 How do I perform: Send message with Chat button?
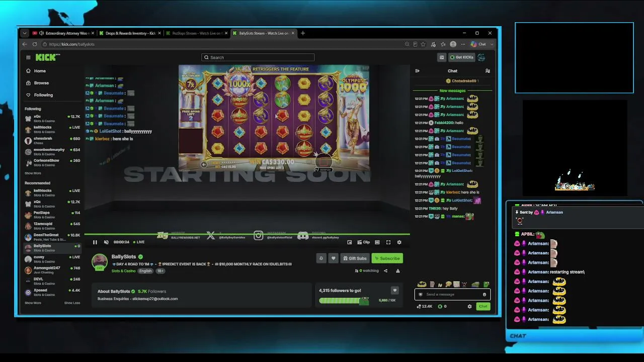(483, 306)
